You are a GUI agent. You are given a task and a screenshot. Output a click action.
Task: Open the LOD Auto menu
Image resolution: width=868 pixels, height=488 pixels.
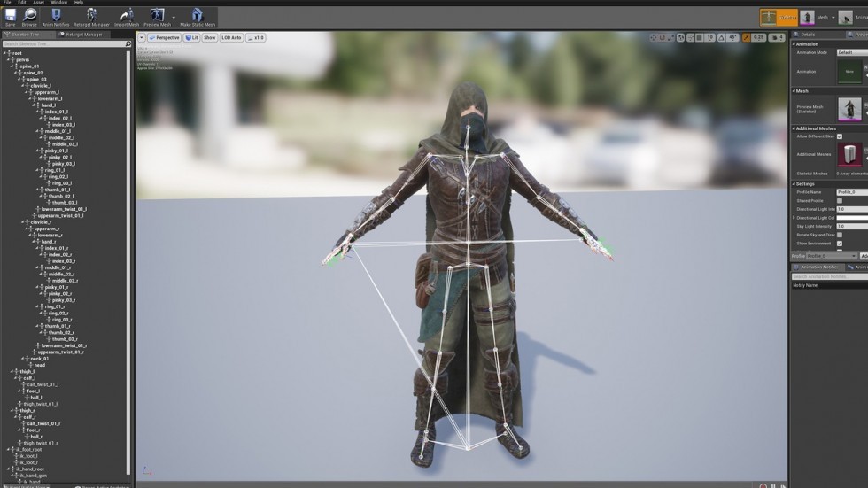pyautogui.click(x=231, y=37)
